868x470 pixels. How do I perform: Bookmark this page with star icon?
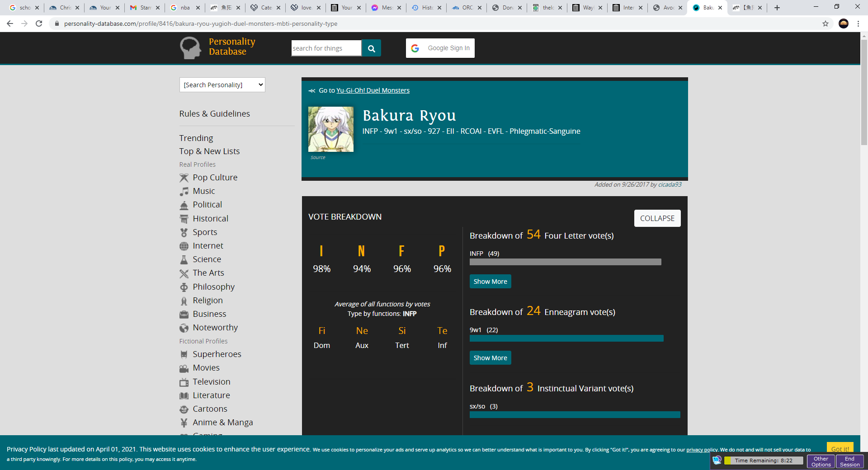(x=826, y=23)
